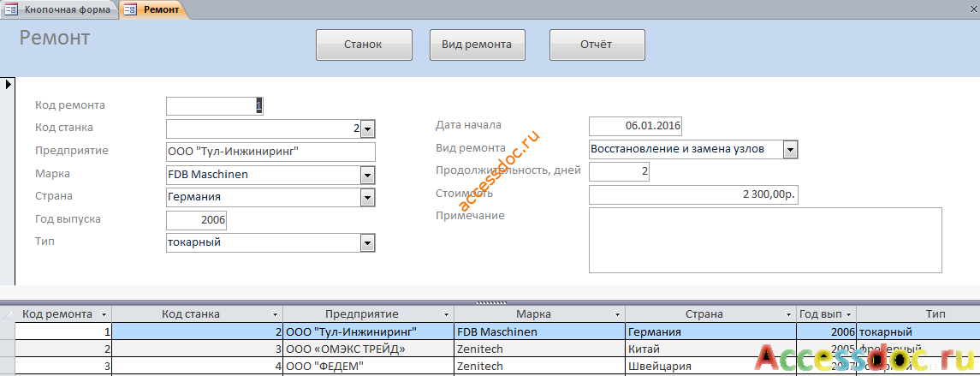Click Кнопочная форма tab form icon
Image resolution: width=980 pixels, height=376 pixels.
click(10, 9)
